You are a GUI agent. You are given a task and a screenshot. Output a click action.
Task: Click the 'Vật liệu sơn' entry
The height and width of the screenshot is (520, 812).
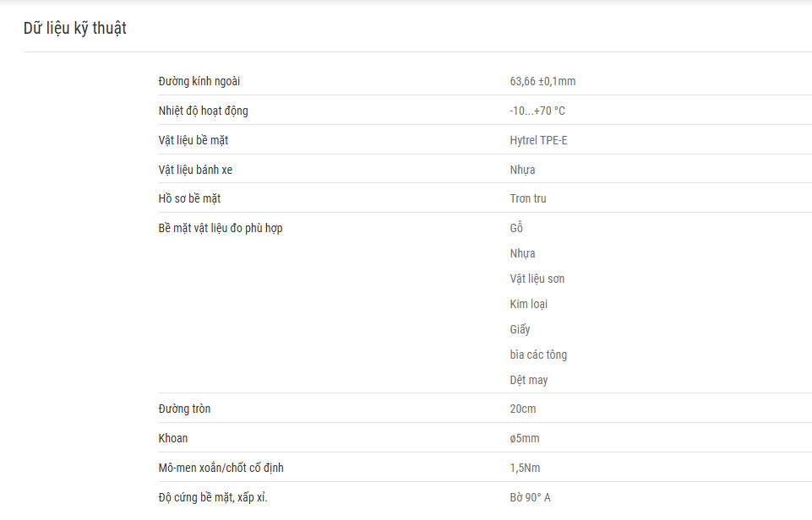click(x=537, y=279)
